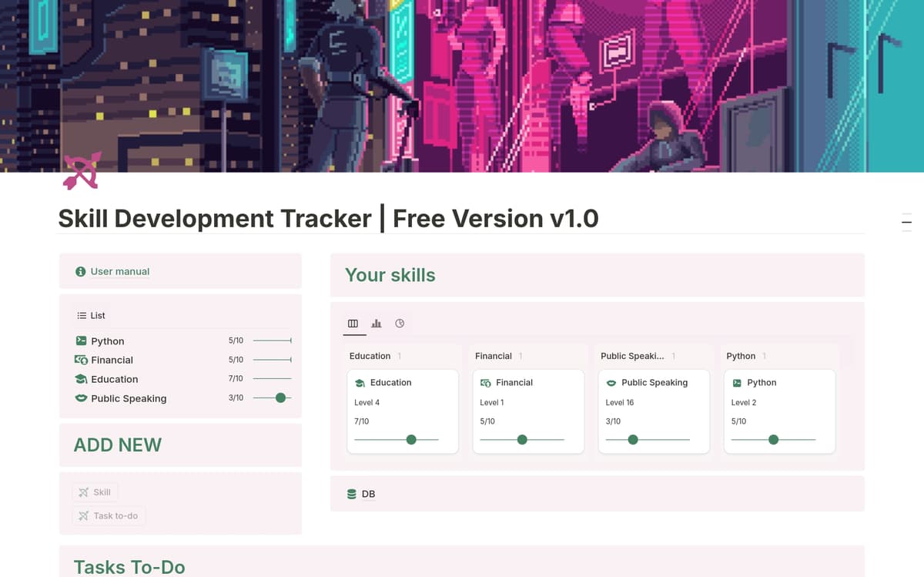Click the 3/10 value in list

click(236, 398)
